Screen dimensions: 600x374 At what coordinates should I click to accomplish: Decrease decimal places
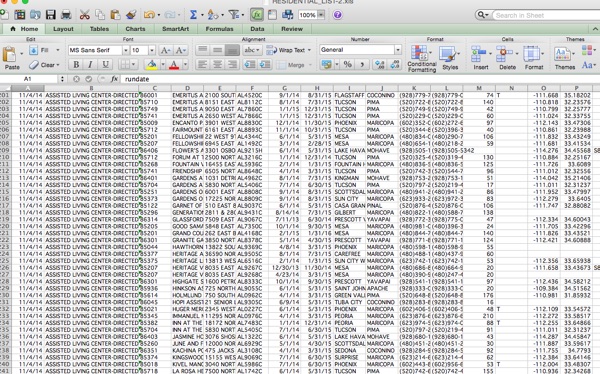coord(395,64)
